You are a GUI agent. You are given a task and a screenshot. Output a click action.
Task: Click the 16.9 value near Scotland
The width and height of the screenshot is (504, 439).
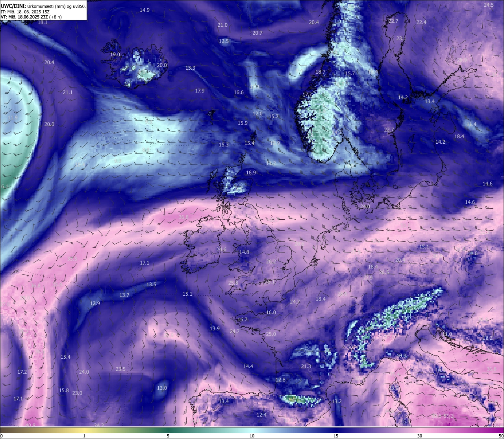point(251,173)
